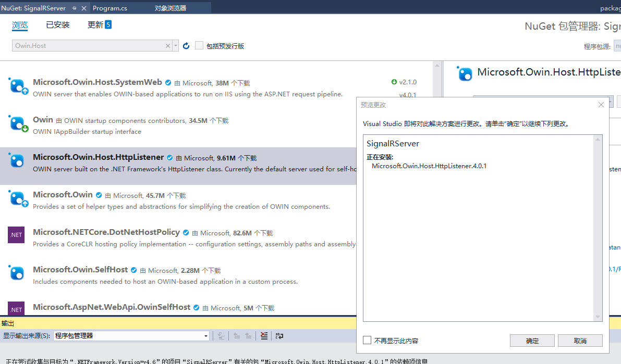Click 确定 to confirm the changes
This screenshot has height=364, width=621.
pos(532,340)
